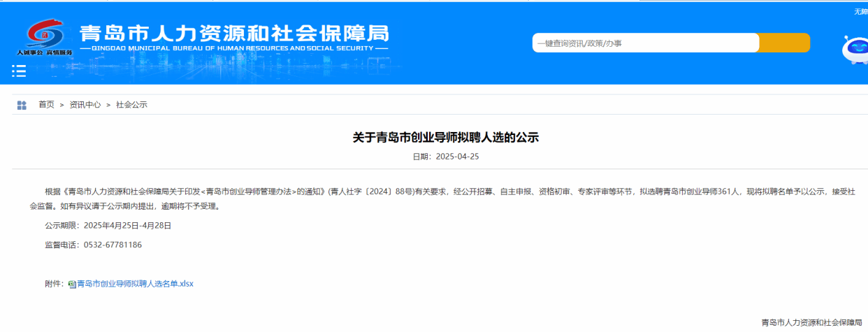868x332 pixels.
Task: Click the bureau's red and blue swirl logo
Action: pyautogui.click(x=45, y=34)
